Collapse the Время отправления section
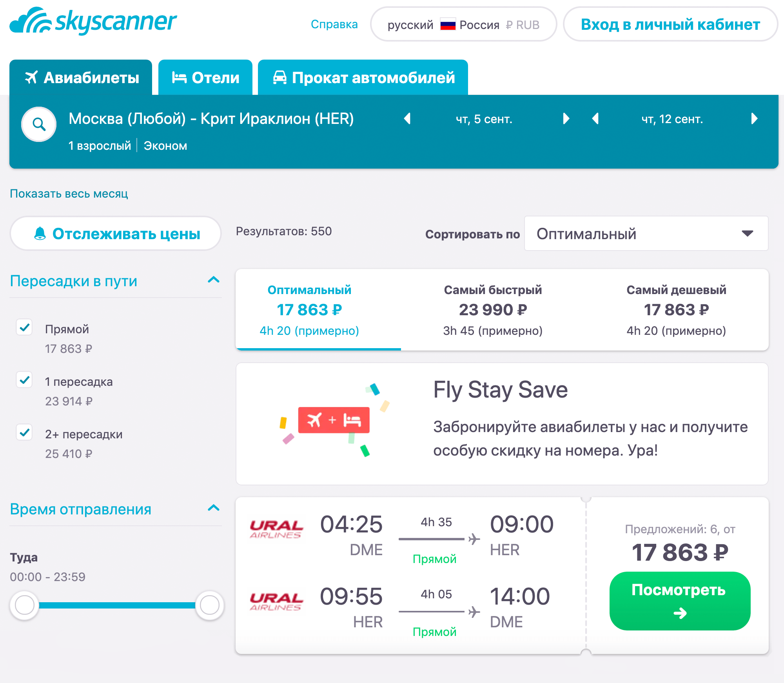This screenshot has height=683, width=784. click(x=214, y=508)
